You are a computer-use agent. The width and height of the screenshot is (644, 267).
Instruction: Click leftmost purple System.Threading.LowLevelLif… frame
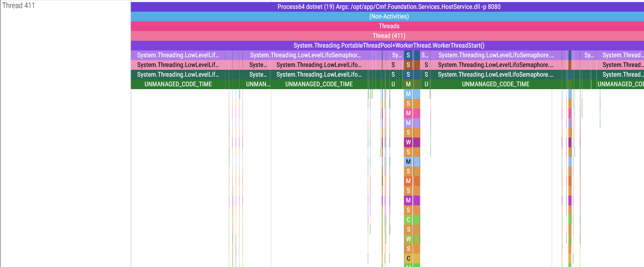(x=178, y=55)
